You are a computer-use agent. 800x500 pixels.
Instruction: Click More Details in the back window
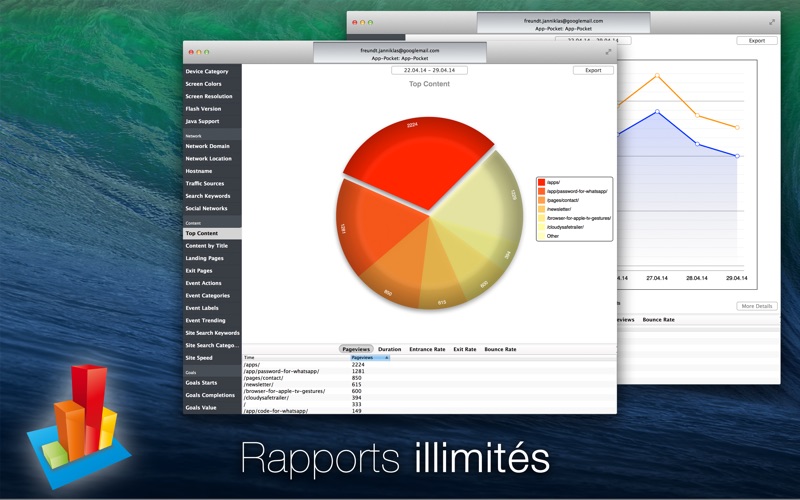757,306
